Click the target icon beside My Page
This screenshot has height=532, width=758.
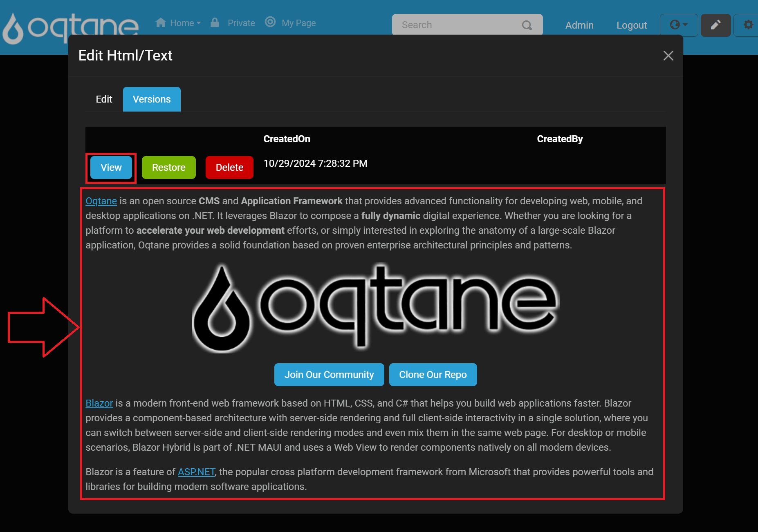point(270,22)
